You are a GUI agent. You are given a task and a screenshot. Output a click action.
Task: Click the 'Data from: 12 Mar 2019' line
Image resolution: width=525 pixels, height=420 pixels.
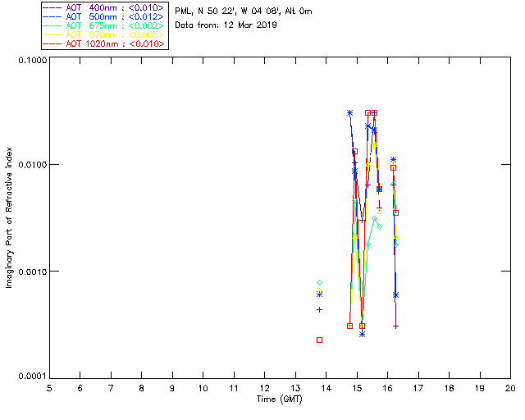[x=226, y=25]
